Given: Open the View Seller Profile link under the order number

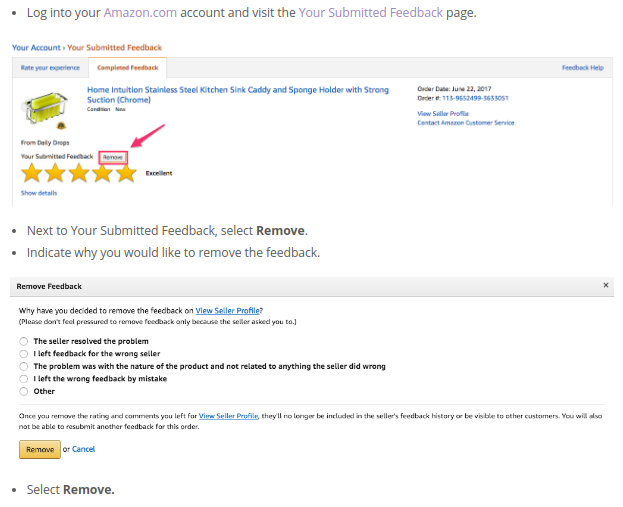Looking at the screenshot, I should [x=443, y=114].
